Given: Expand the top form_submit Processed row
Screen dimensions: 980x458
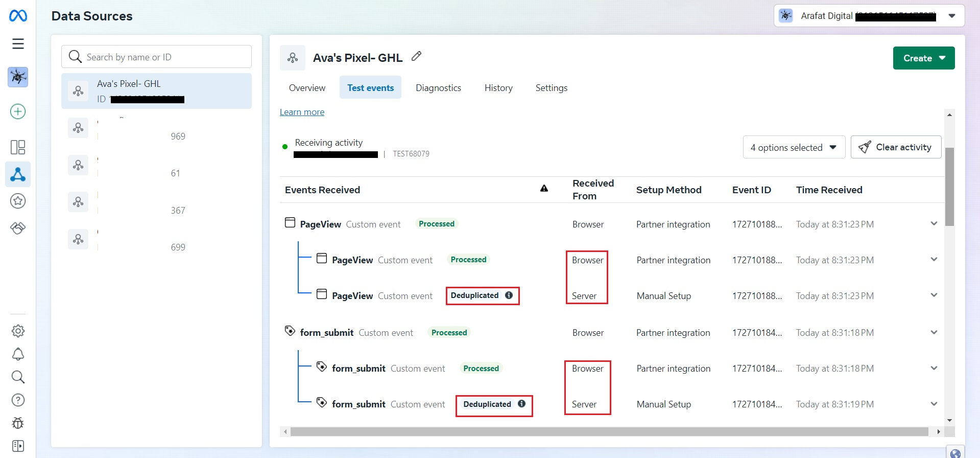Looking at the screenshot, I should (x=934, y=332).
